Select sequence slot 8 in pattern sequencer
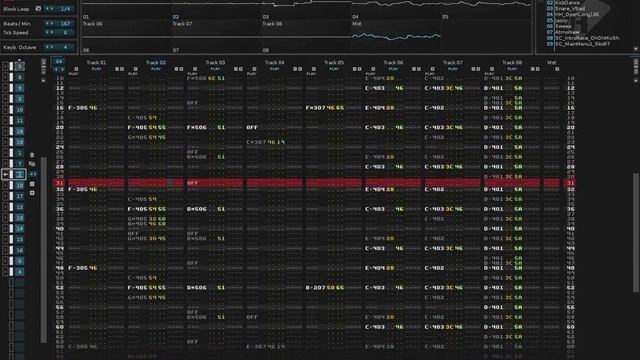 point(20,77)
